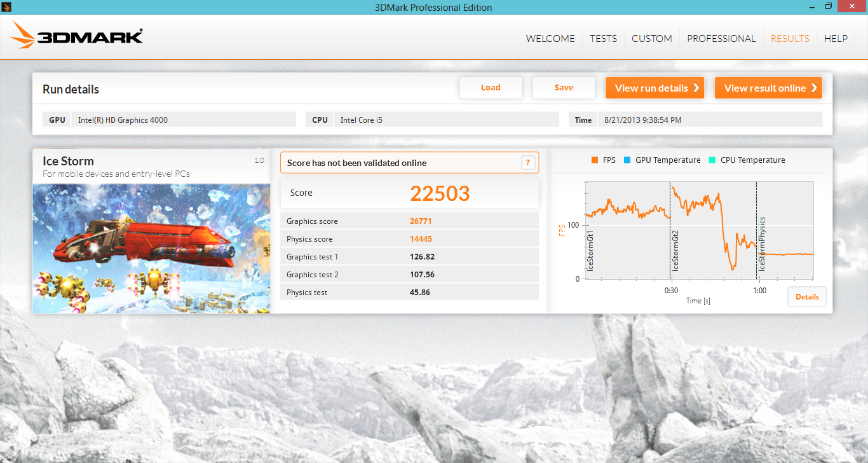The height and width of the screenshot is (463, 868).
Task: Go to the CUSTOM tab
Action: [x=652, y=38]
